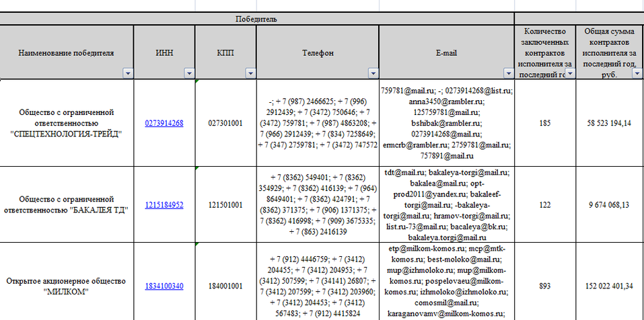644x320 pixels.
Task: Open filter for Общая сумма контрактов column
Action: 636,73
